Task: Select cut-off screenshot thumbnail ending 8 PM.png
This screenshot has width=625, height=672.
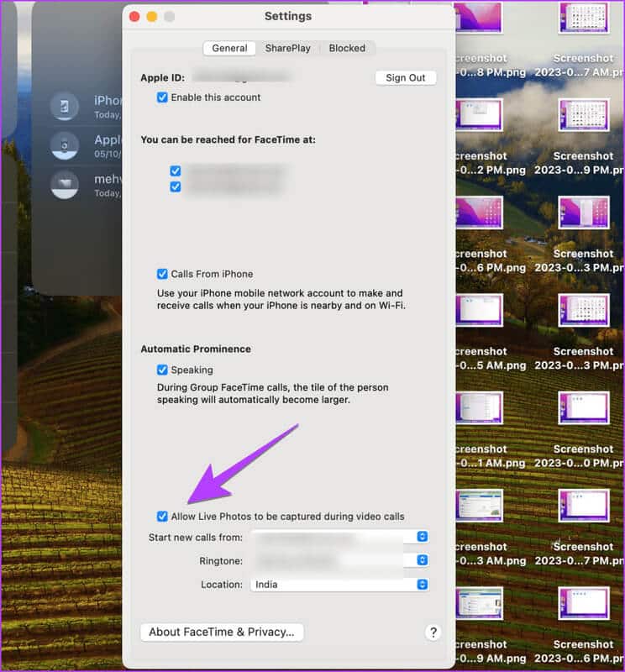Action: pos(479,18)
